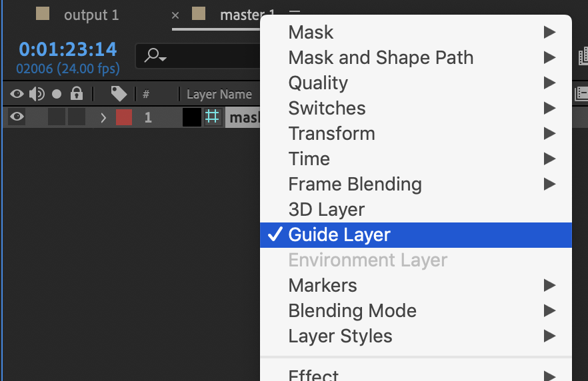Click the search magnifier icon in timeline
The width and height of the screenshot is (588, 381).
coord(154,56)
